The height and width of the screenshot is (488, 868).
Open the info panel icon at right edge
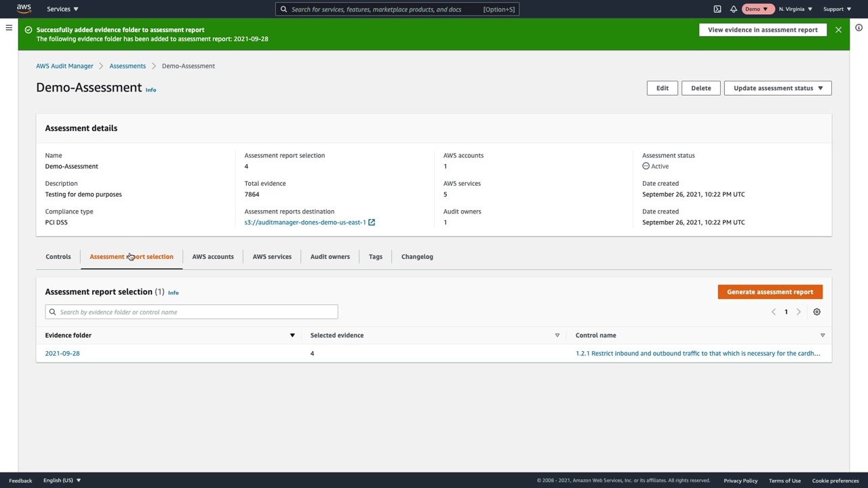click(859, 28)
